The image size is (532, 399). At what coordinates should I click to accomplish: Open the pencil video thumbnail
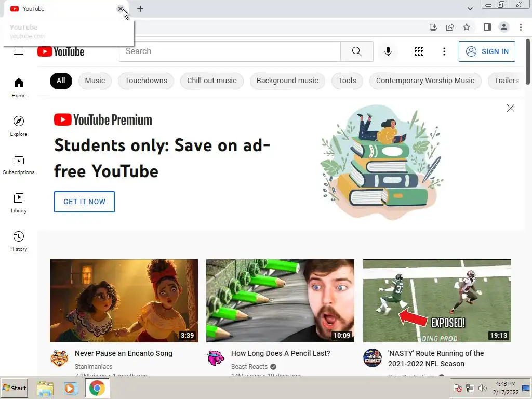(280, 301)
